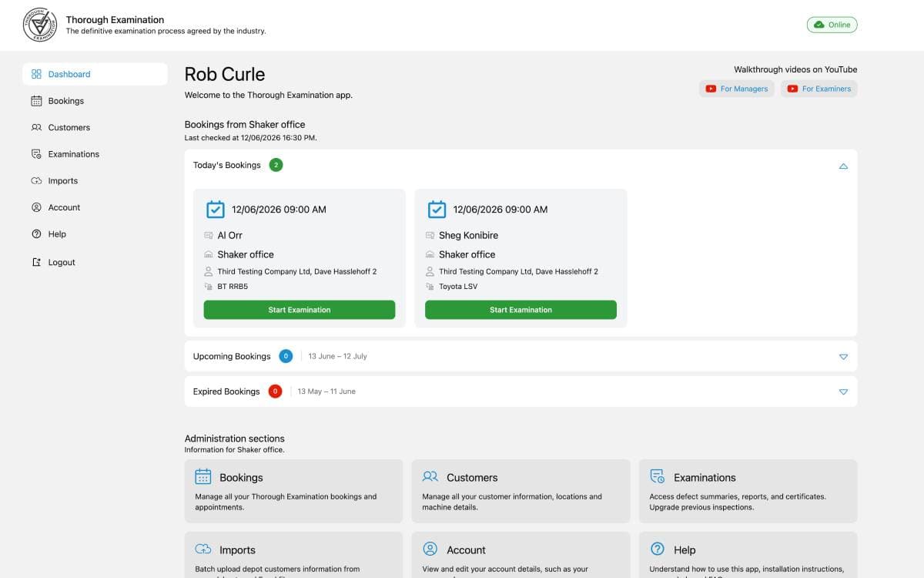Click the Examinations icon in sidebar

[x=36, y=154]
